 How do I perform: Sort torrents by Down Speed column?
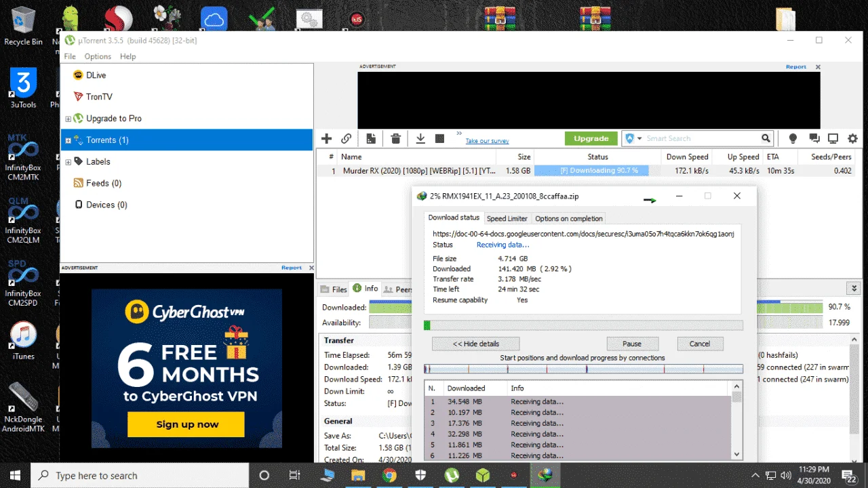pos(686,157)
